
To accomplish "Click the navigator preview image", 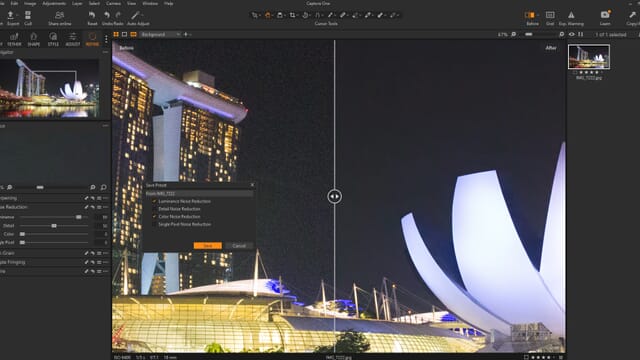I will pos(49,88).
